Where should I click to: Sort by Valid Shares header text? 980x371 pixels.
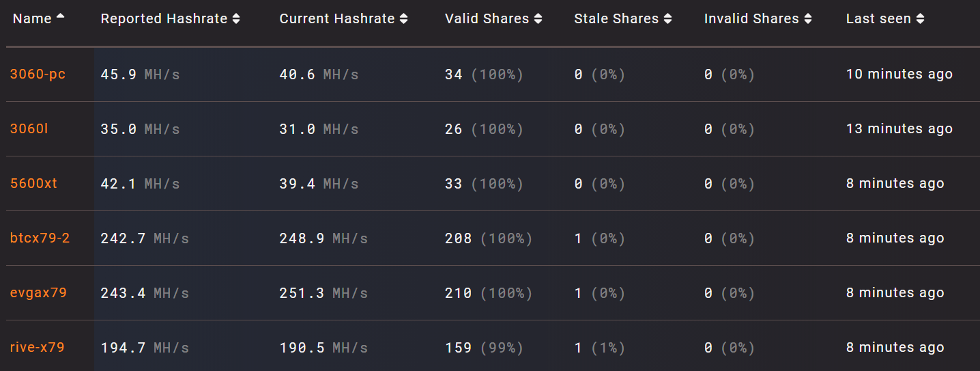tap(487, 19)
